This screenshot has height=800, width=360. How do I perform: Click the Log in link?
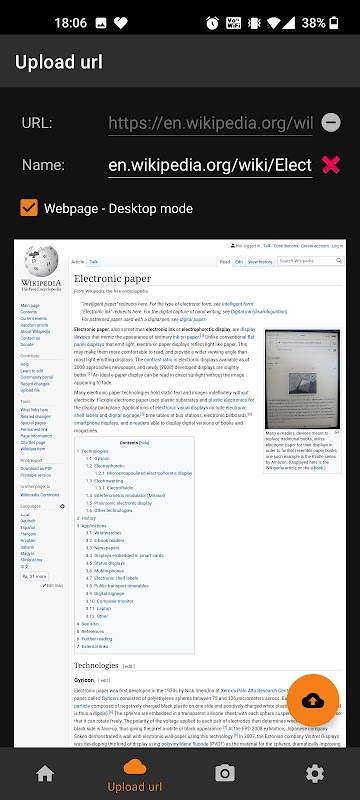(338, 246)
